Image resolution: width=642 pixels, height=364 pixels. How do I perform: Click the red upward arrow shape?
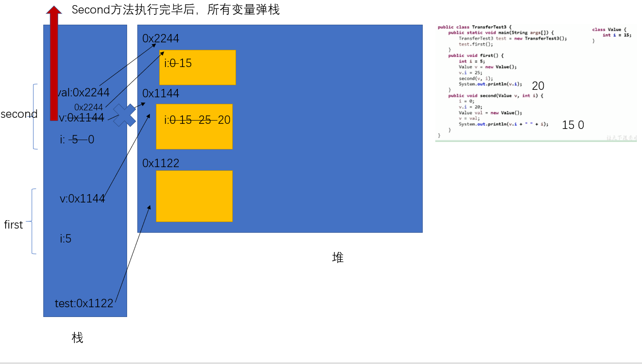click(54, 63)
